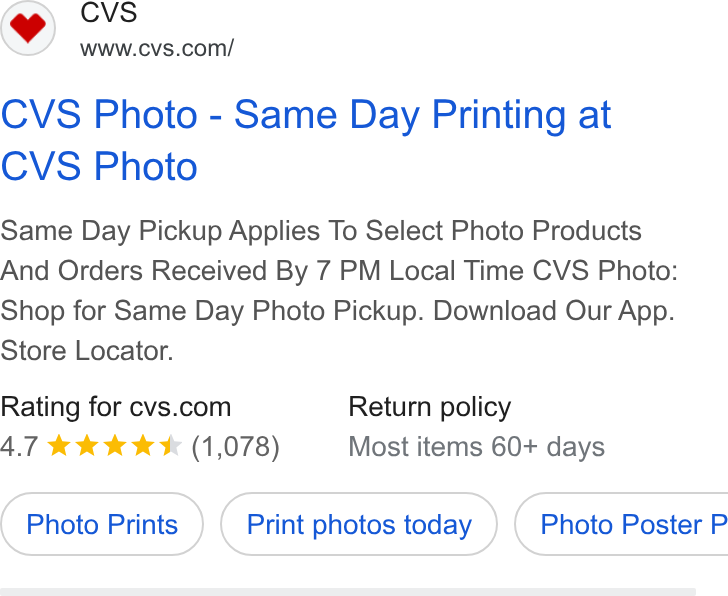Open the CVS site name above the URL
This screenshot has width=728, height=596.
tap(109, 12)
